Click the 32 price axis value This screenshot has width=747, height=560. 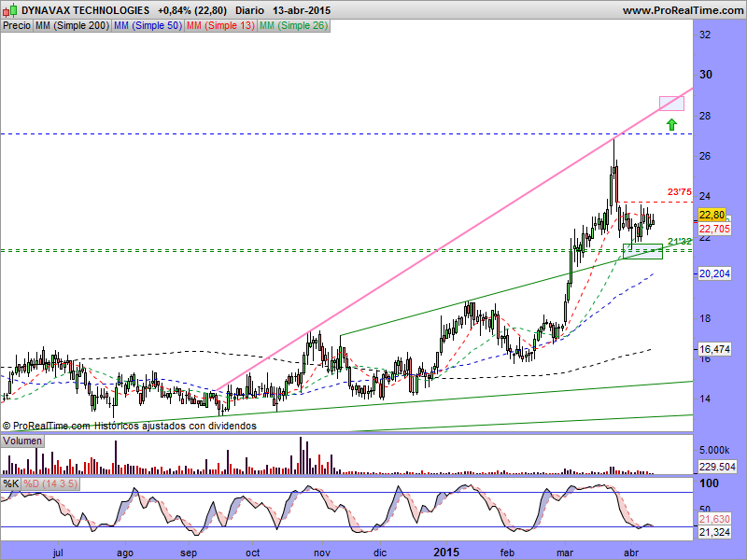[x=705, y=35]
